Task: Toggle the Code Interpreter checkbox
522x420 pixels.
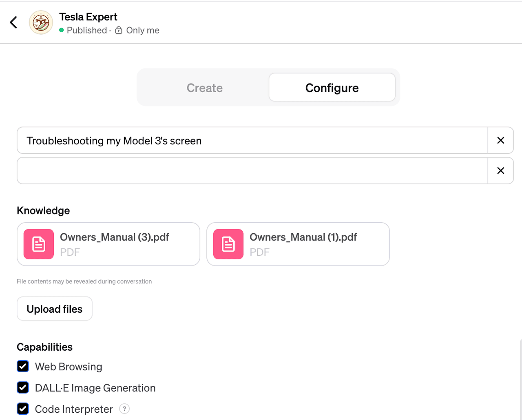Action: coord(23,409)
